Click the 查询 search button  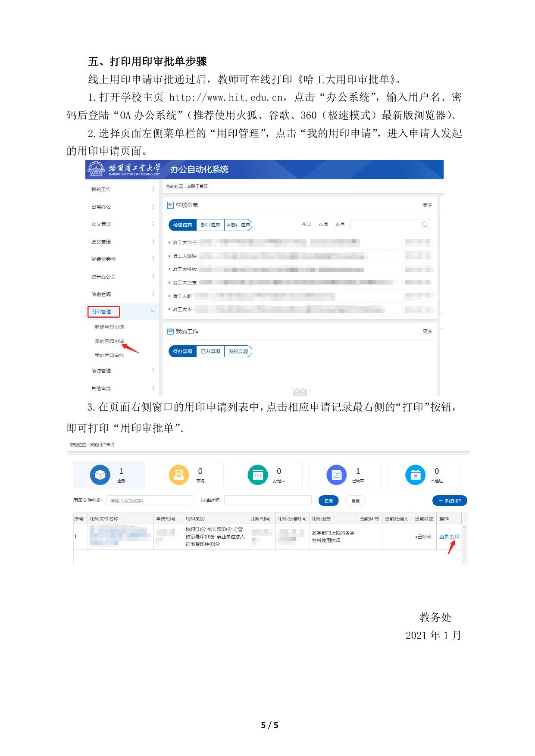pyautogui.click(x=329, y=501)
